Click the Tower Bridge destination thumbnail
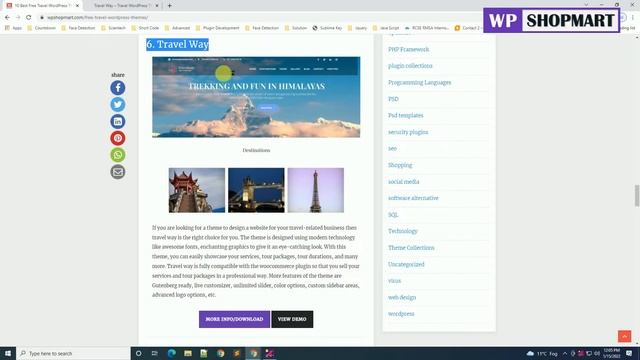This screenshot has height=360, width=640. (256, 190)
